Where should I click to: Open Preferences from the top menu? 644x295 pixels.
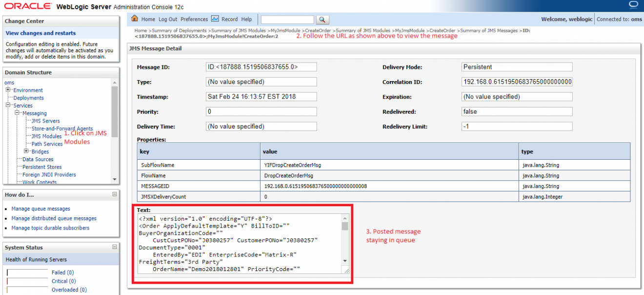[194, 19]
